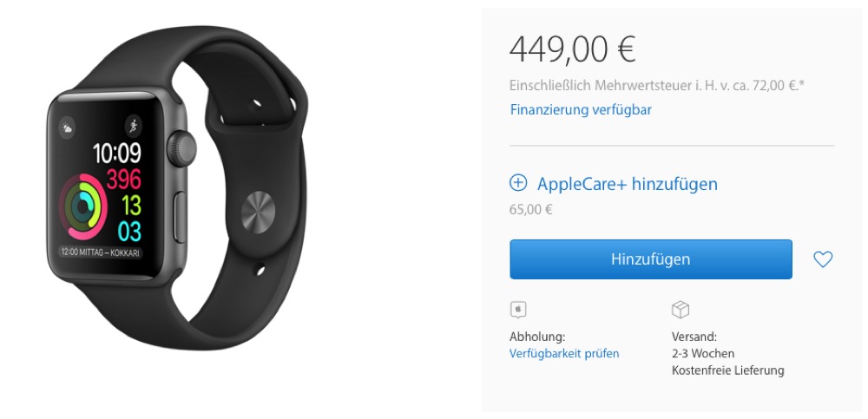The height and width of the screenshot is (419, 868).
Task: Click the workout runner icon on the watch face
Action: click(133, 126)
